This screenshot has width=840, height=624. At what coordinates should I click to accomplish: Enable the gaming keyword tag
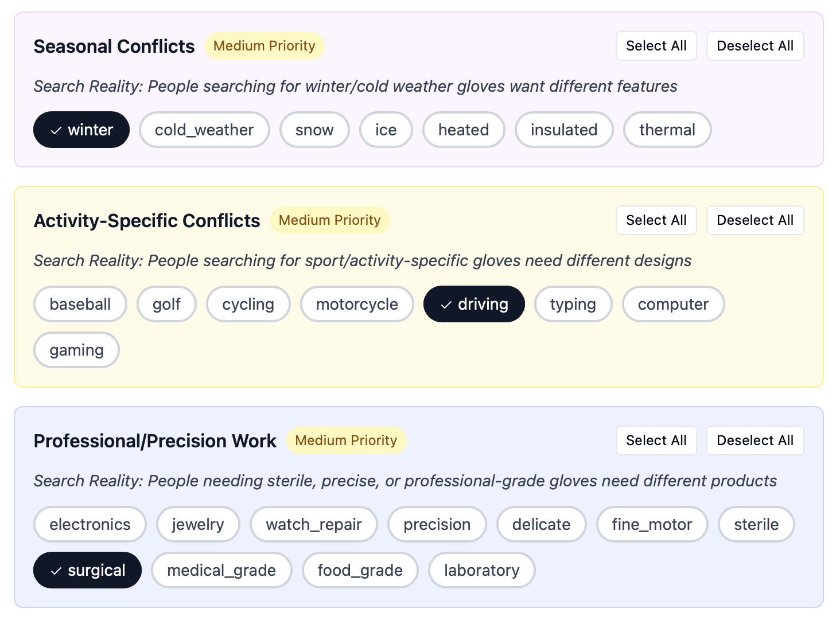click(x=77, y=350)
